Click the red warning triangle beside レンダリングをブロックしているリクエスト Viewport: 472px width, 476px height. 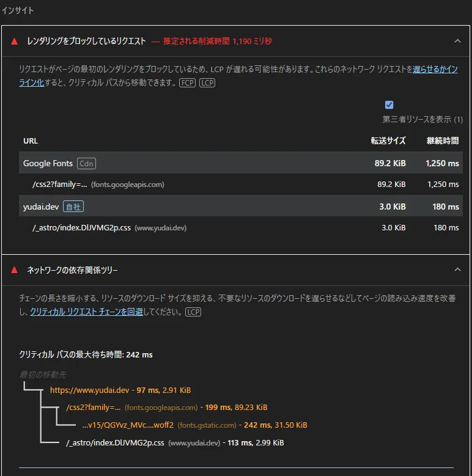click(14, 42)
